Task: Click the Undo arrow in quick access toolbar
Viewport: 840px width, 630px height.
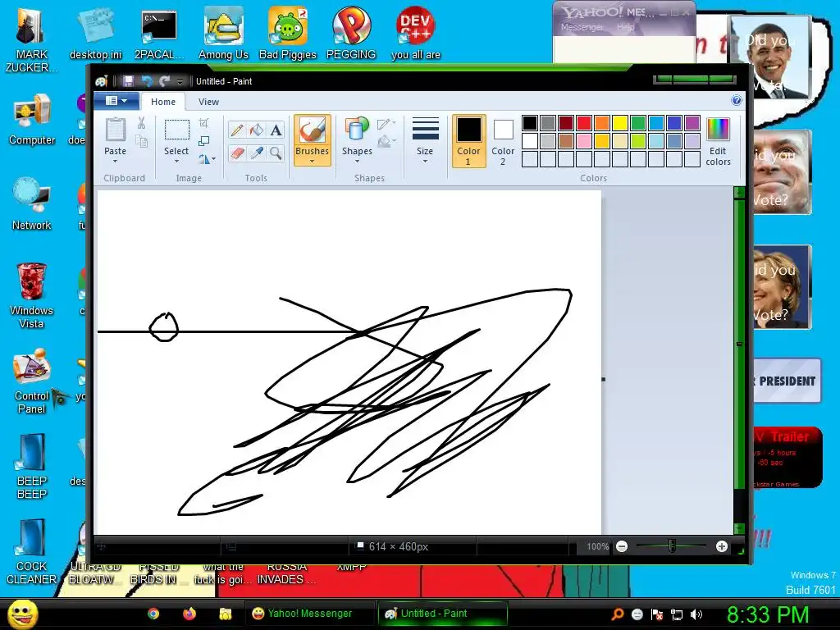Action: click(147, 81)
